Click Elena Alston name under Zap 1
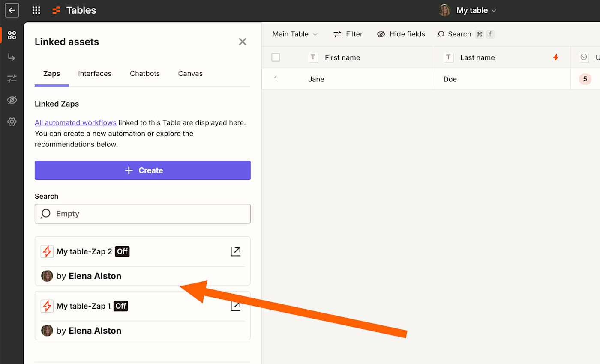Screen dimensions: 600x364 point(95,331)
